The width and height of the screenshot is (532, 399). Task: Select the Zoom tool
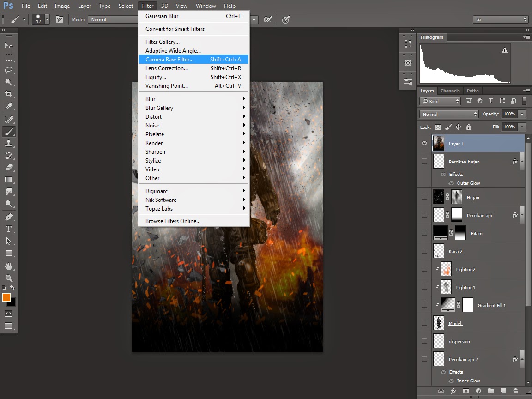(9, 278)
